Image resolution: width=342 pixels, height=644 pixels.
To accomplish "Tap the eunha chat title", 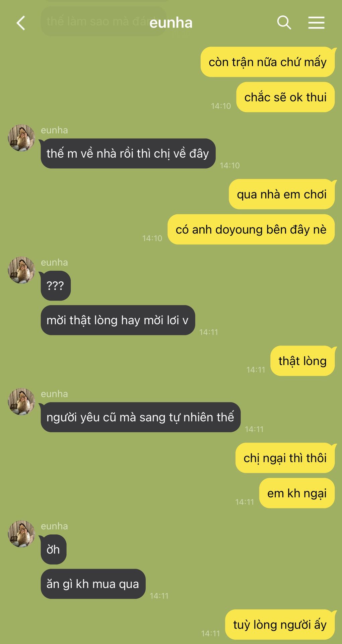I will (171, 23).
